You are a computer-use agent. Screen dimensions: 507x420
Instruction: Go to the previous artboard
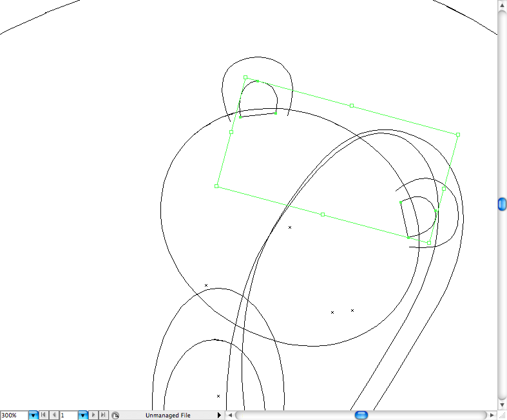[x=55, y=415]
